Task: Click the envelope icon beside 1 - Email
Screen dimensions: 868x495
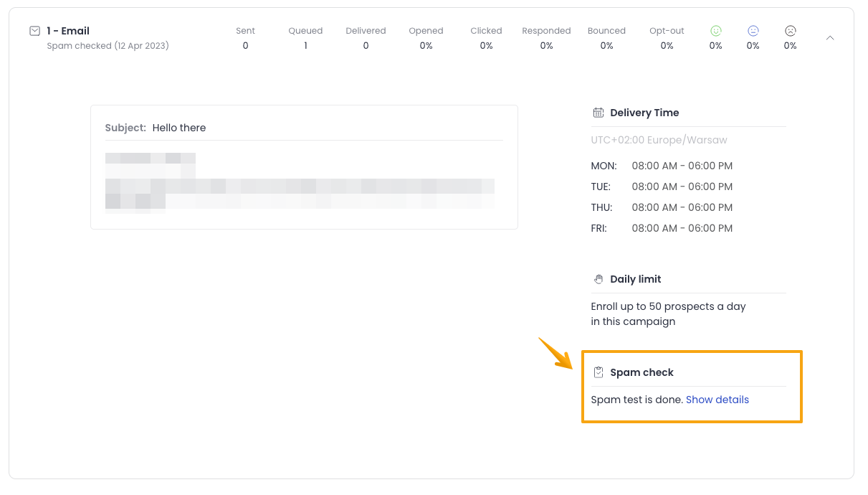Action: [34, 31]
